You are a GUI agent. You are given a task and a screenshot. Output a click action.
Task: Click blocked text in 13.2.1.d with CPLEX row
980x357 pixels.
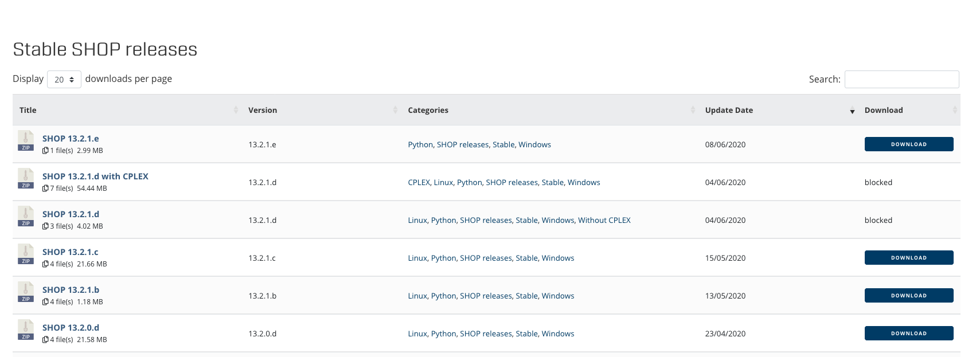(879, 183)
